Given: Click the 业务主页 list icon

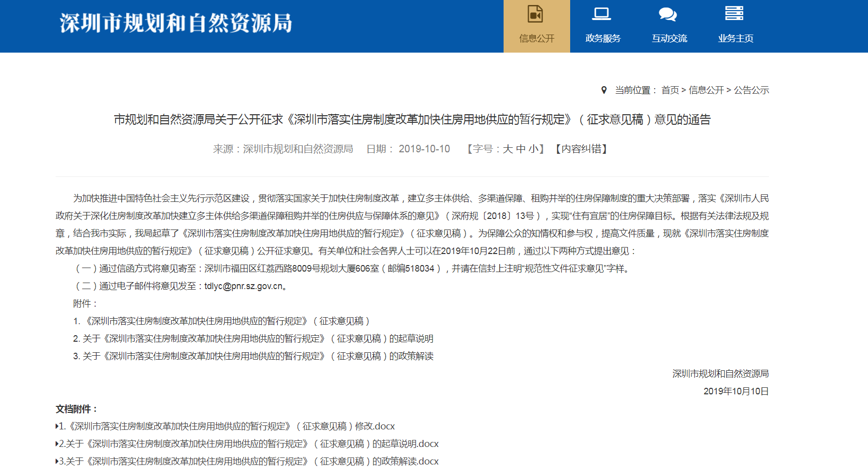Looking at the screenshot, I should [x=734, y=14].
